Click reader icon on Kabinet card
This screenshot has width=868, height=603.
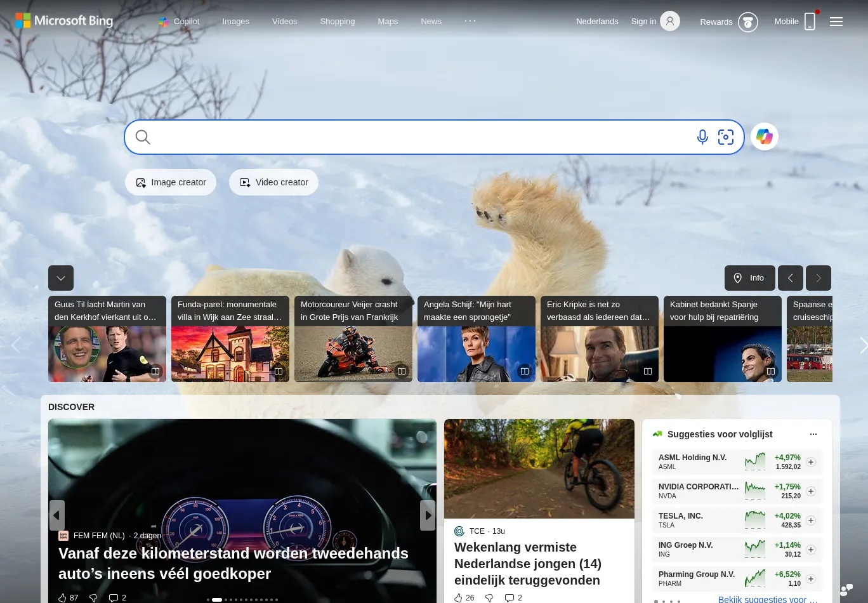771,371
